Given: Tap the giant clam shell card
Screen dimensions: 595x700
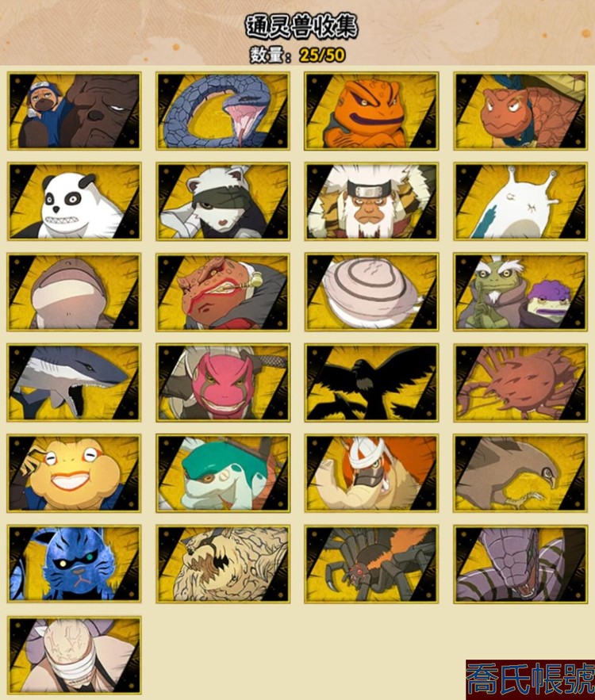Looking at the screenshot, I should tap(371, 292).
